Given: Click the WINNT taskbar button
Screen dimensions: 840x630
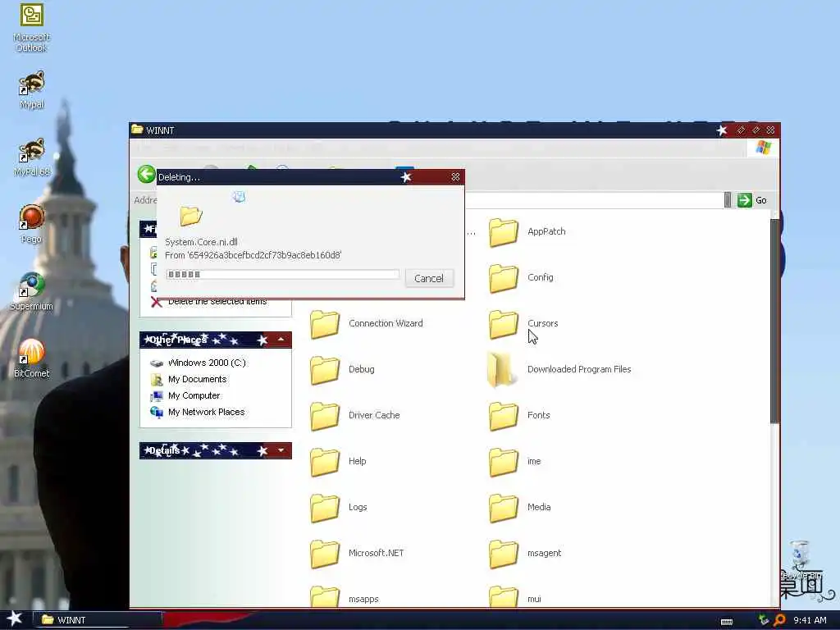Looking at the screenshot, I should click(x=98, y=620).
